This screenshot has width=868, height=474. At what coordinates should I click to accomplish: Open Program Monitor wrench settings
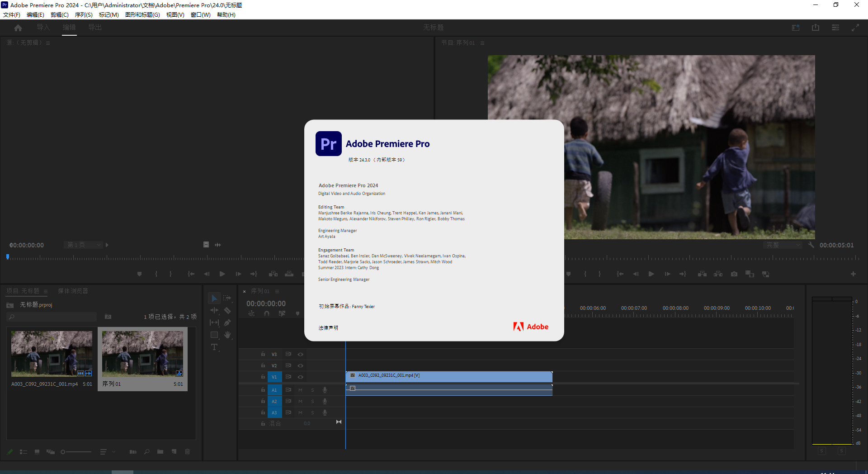[x=811, y=245]
